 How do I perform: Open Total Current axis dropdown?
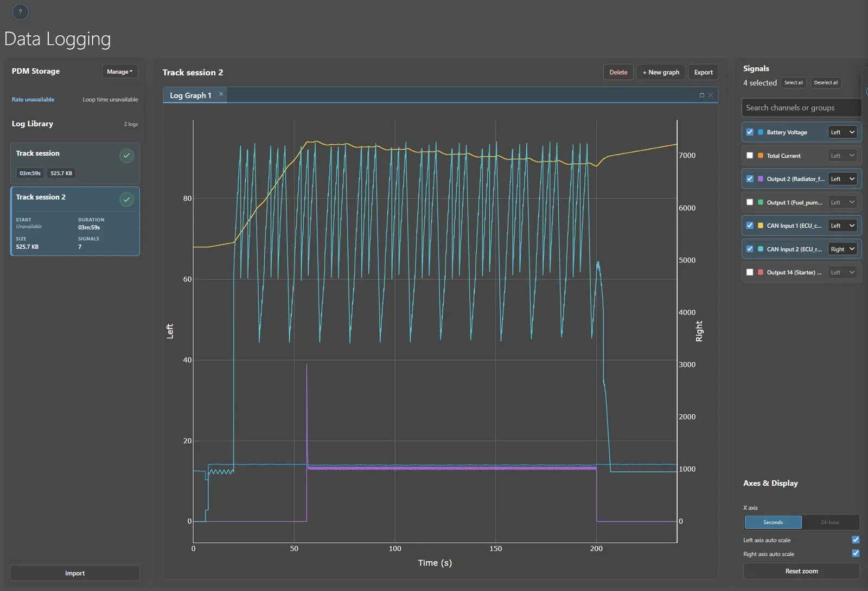(843, 156)
